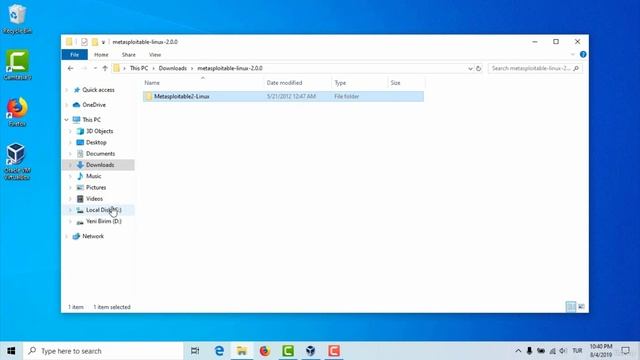Open the File ribbon tab
640x360 pixels.
tap(74, 54)
